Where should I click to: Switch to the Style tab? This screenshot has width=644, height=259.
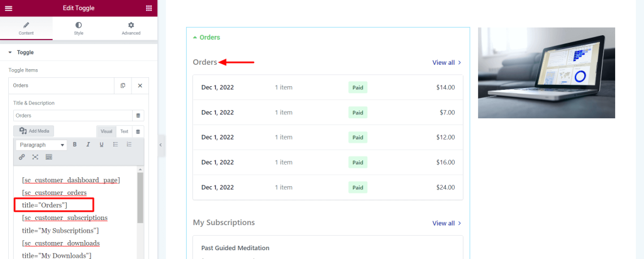pos(79,28)
